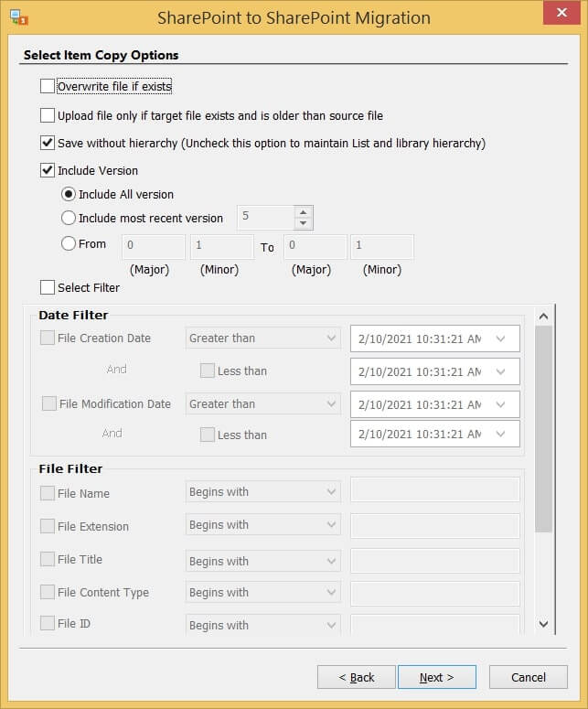Click the recent version number field showing 5
This screenshot has height=709, width=588.
[x=266, y=217]
